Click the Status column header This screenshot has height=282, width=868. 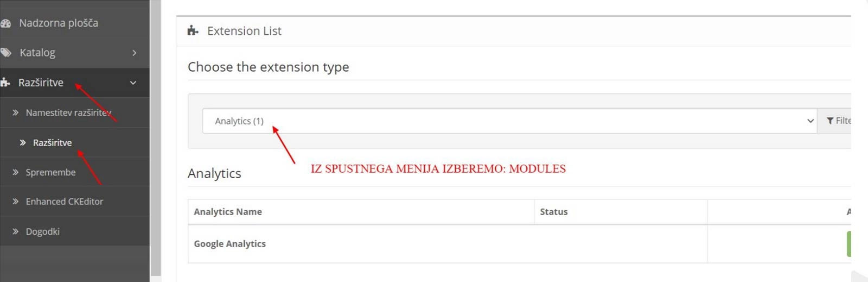(x=553, y=212)
